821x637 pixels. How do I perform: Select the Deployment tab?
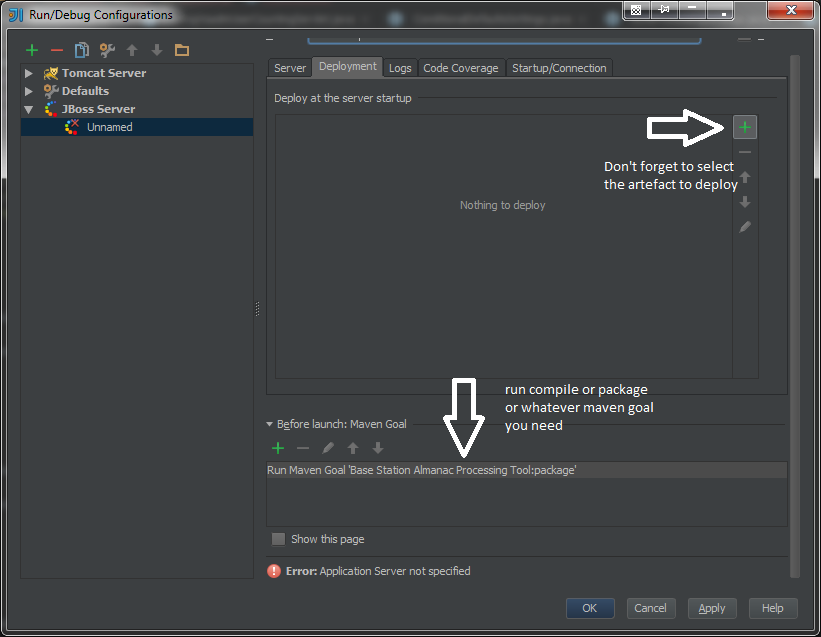[348, 66]
